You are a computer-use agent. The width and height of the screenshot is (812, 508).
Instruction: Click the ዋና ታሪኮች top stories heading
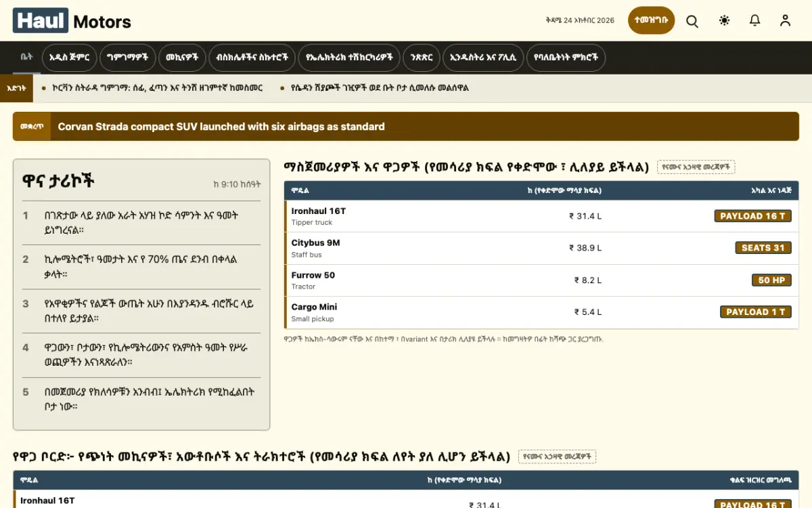tap(58, 180)
